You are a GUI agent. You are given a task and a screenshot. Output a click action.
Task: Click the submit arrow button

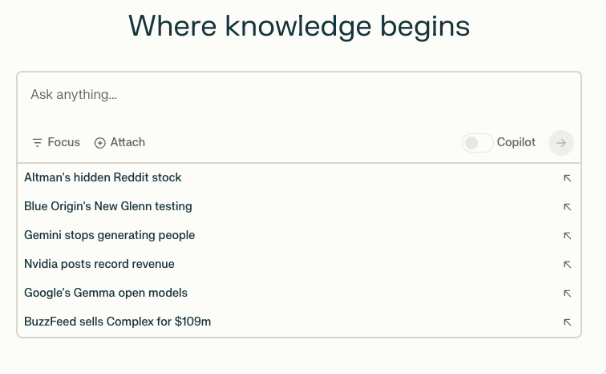[x=561, y=143]
